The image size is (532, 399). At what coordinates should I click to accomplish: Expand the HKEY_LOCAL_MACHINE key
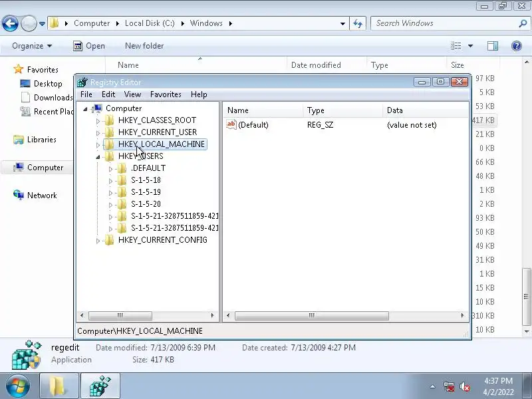pos(98,145)
